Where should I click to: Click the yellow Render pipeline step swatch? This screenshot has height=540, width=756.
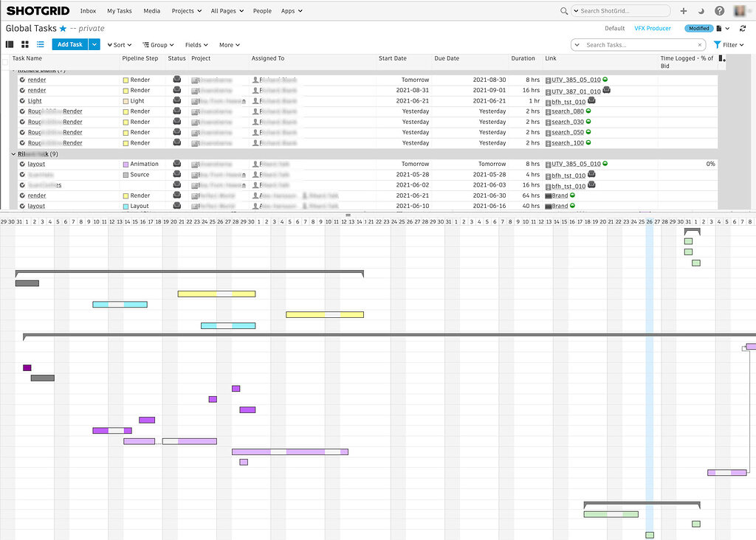point(124,79)
